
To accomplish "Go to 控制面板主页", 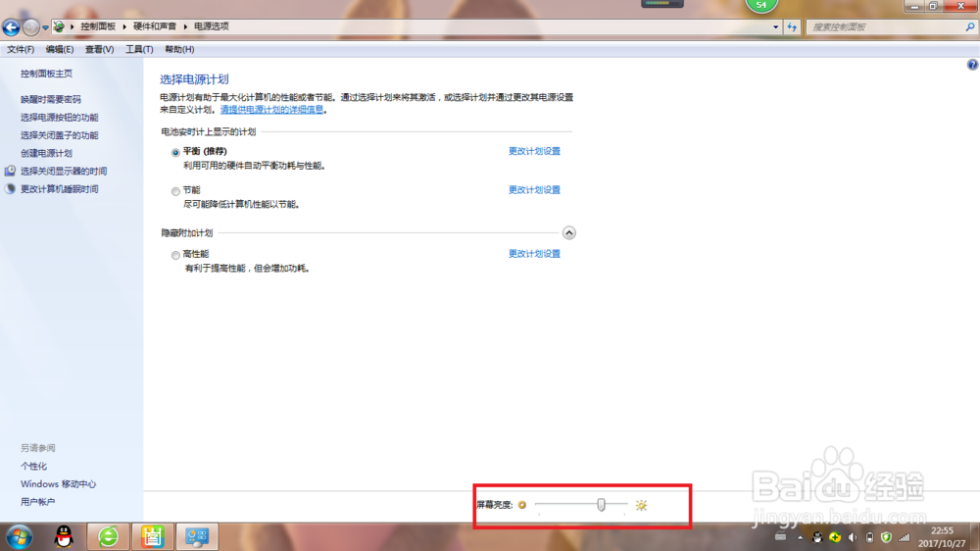I will pyautogui.click(x=46, y=74).
